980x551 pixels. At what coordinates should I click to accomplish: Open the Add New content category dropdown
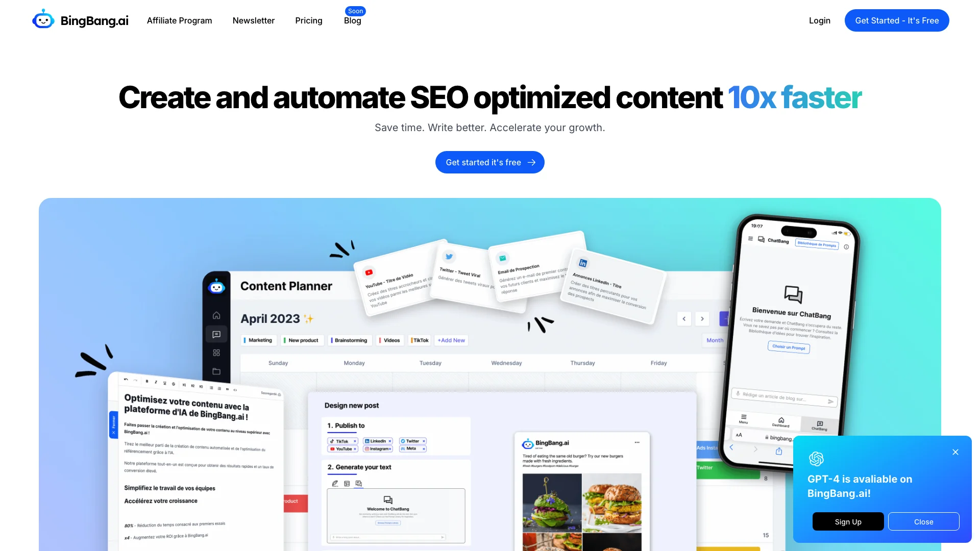451,340
